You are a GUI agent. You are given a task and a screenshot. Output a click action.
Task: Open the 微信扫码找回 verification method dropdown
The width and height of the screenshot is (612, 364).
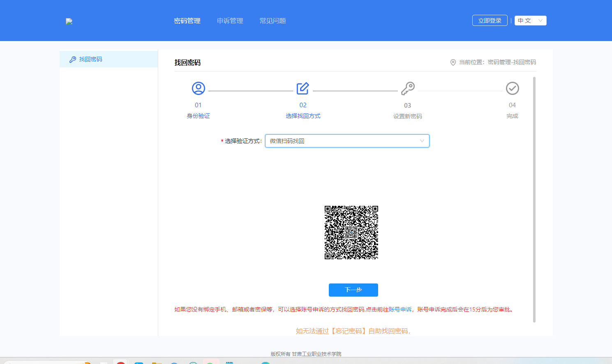[x=347, y=141]
